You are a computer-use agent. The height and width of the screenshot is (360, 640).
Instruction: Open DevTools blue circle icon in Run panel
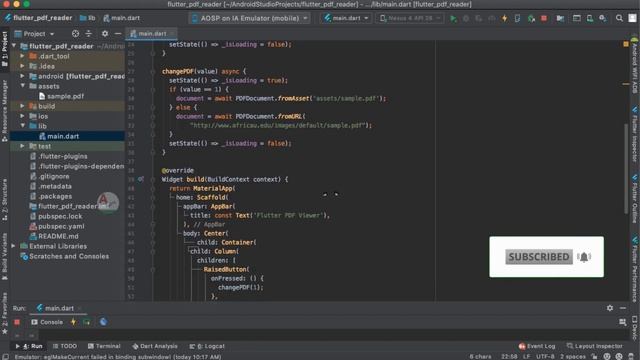(103, 322)
